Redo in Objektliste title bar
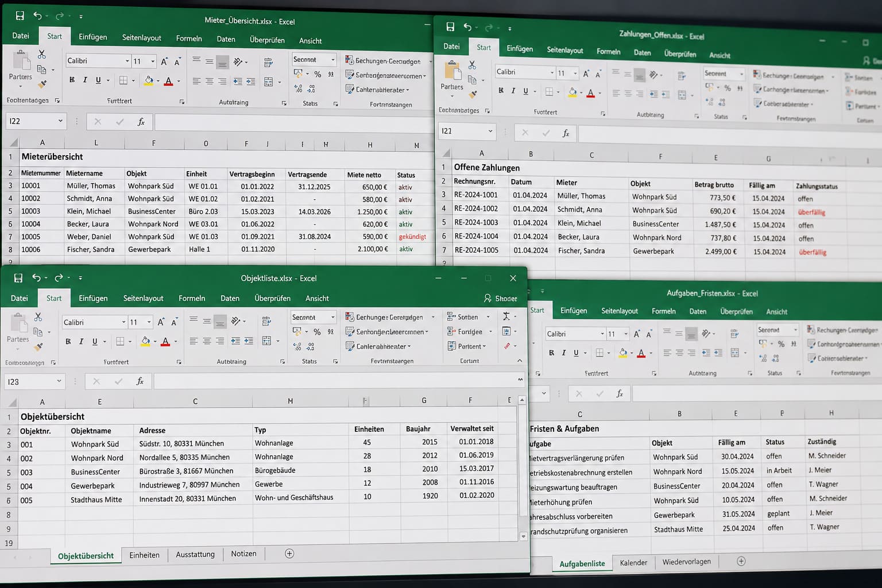 click(x=59, y=278)
